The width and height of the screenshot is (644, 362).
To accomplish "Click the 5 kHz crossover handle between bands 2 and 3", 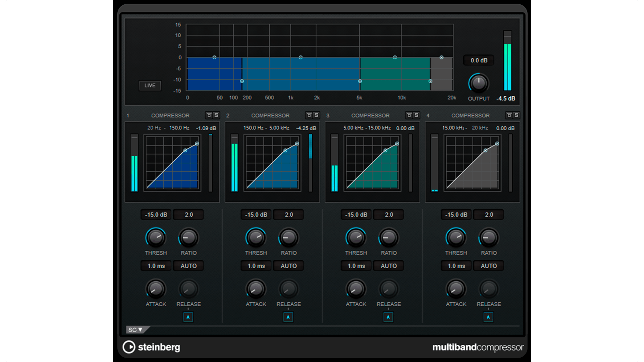I will [360, 81].
